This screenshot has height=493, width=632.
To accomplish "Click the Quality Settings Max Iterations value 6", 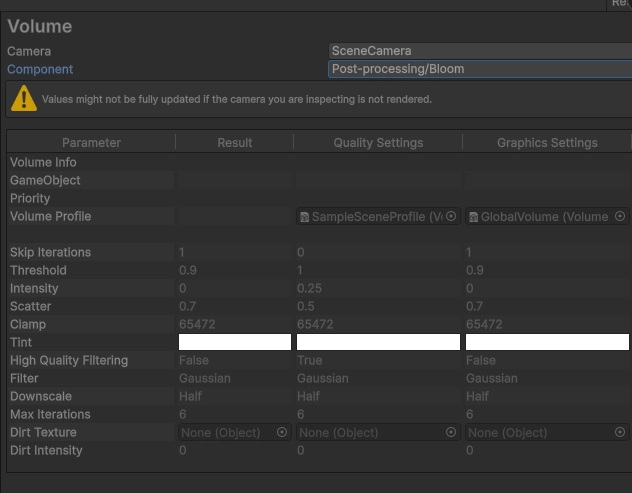I will (301, 414).
